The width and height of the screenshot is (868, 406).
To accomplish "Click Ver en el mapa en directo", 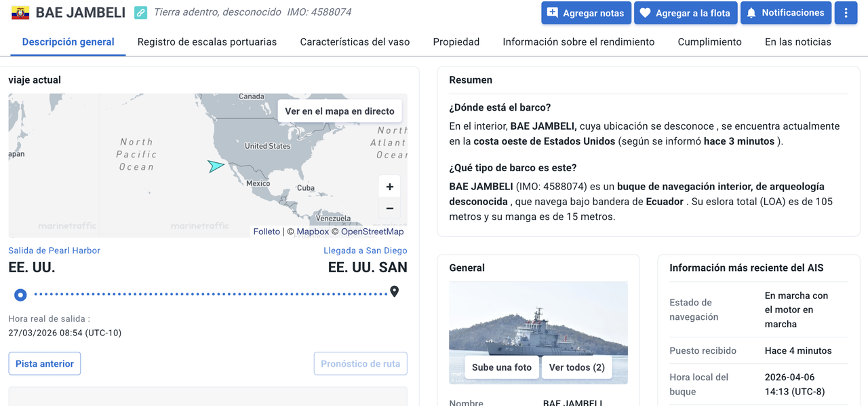I will (x=340, y=111).
